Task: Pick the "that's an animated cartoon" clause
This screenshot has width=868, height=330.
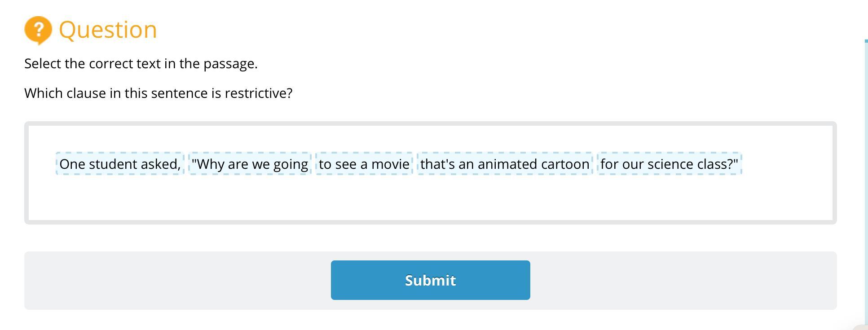Action: 505,164
